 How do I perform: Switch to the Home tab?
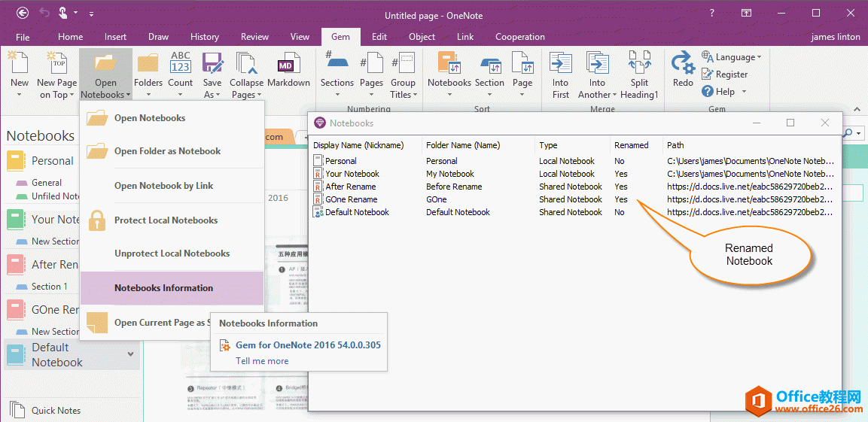click(x=70, y=37)
